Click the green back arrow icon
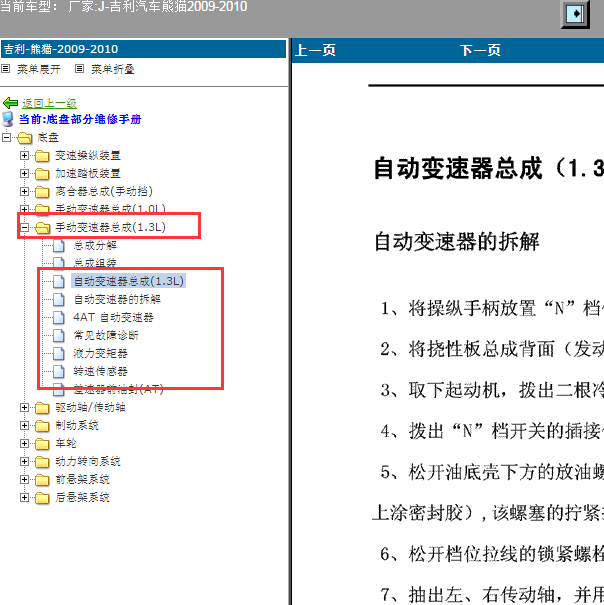Viewport: 604px width, 605px height. coord(10,103)
